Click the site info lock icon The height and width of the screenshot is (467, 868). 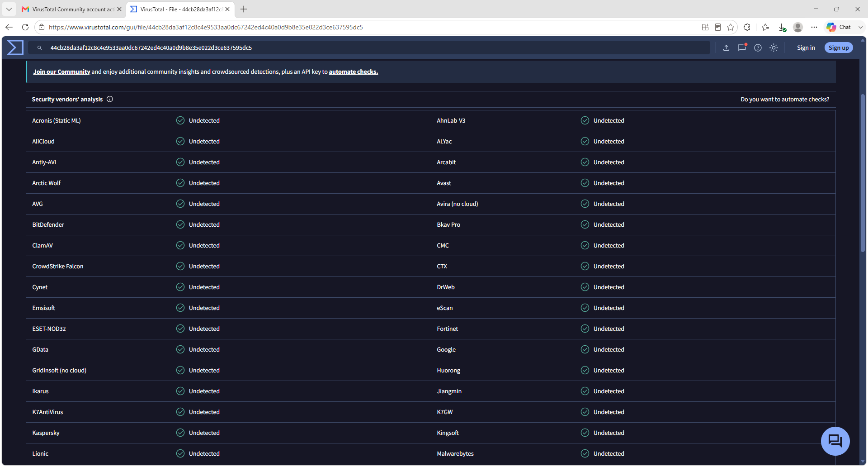[x=42, y=27]
